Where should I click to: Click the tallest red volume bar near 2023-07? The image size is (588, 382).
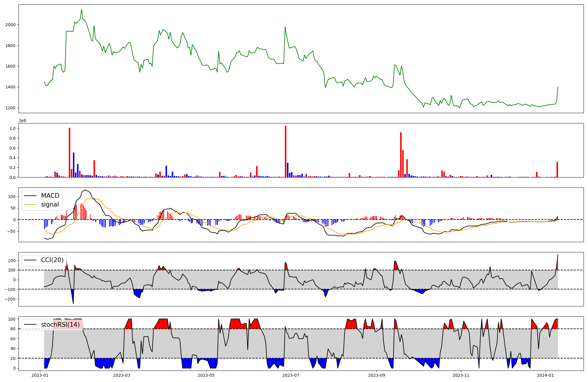click(x=285, y=151)
